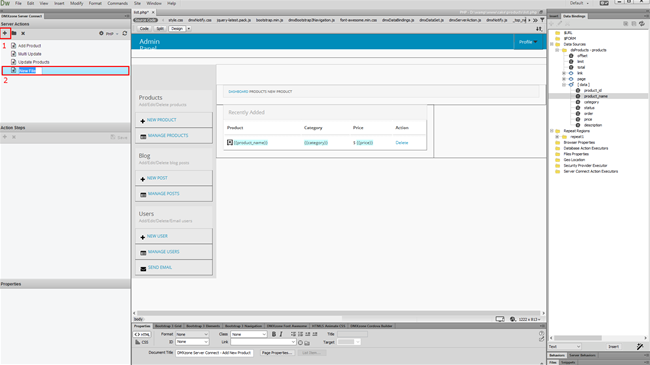Click the Design view button
The height and width of the screenshot is (365, 650).
tap(177, 29)
